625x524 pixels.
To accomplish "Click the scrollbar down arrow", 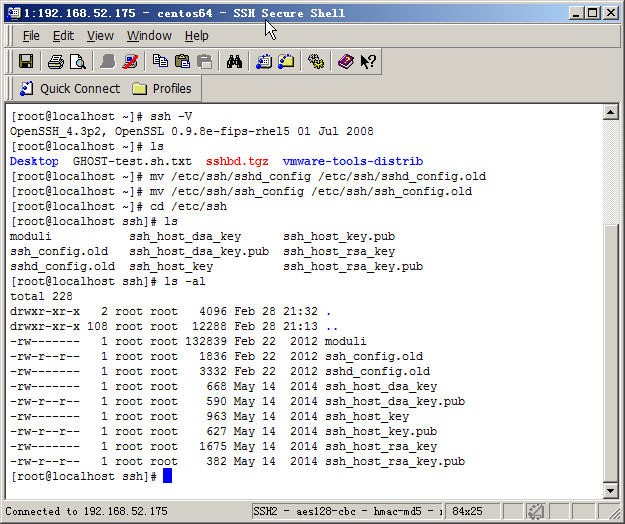I will click(x=610, y=491).
